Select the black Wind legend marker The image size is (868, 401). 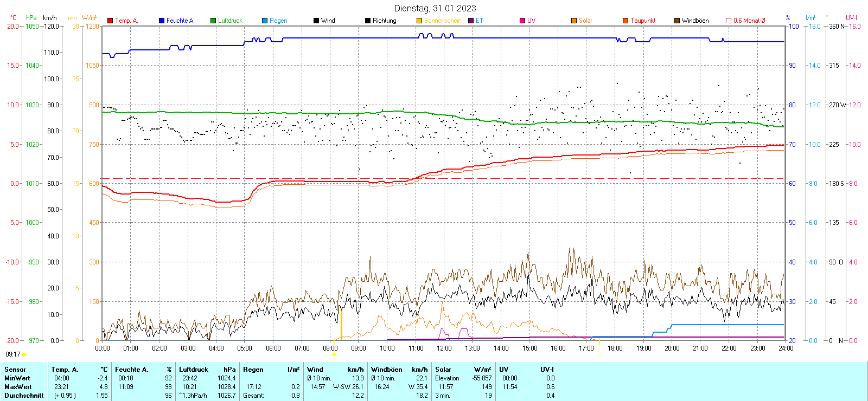[316, 21]
